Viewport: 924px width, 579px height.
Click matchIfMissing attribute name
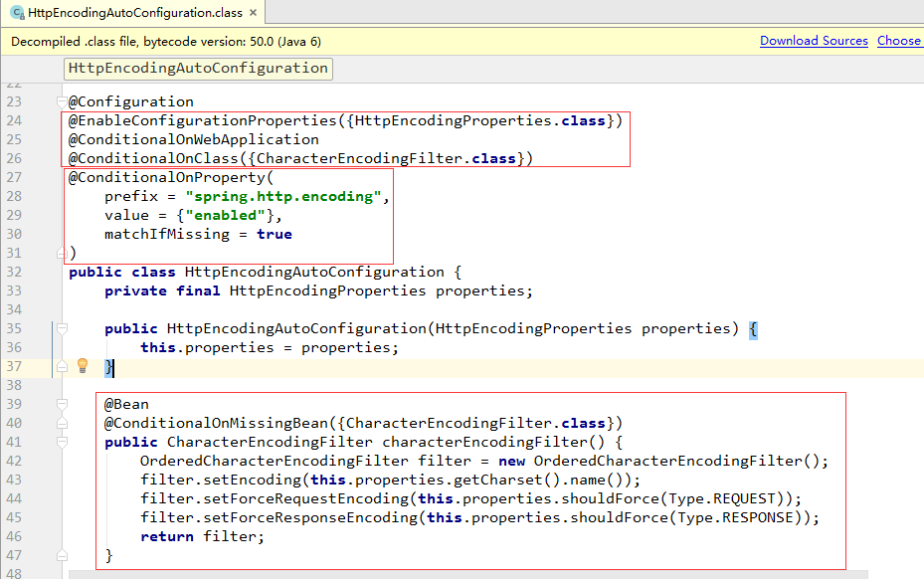(167, 234)
